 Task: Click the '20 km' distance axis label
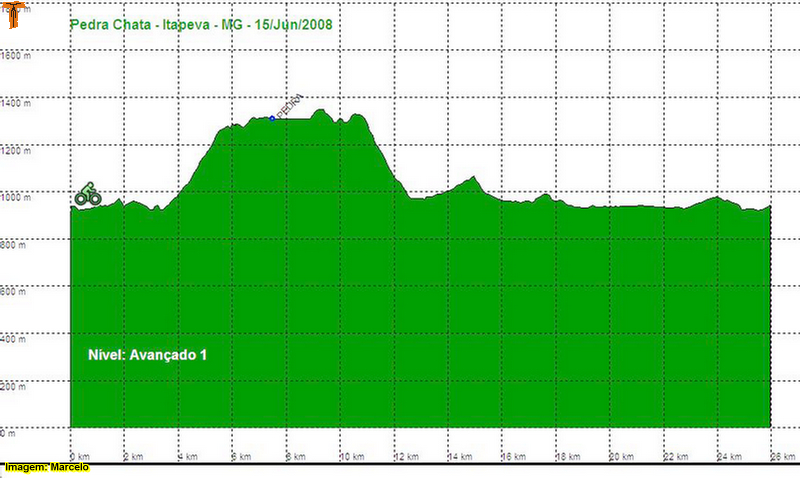pos(621,457)
